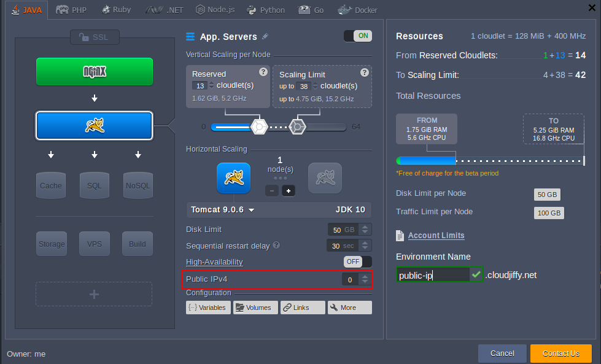The width and height of the screenshot is (601, 364).
Task: Click the reserved cloudlets slider handle
Action: tap(259, 126)
